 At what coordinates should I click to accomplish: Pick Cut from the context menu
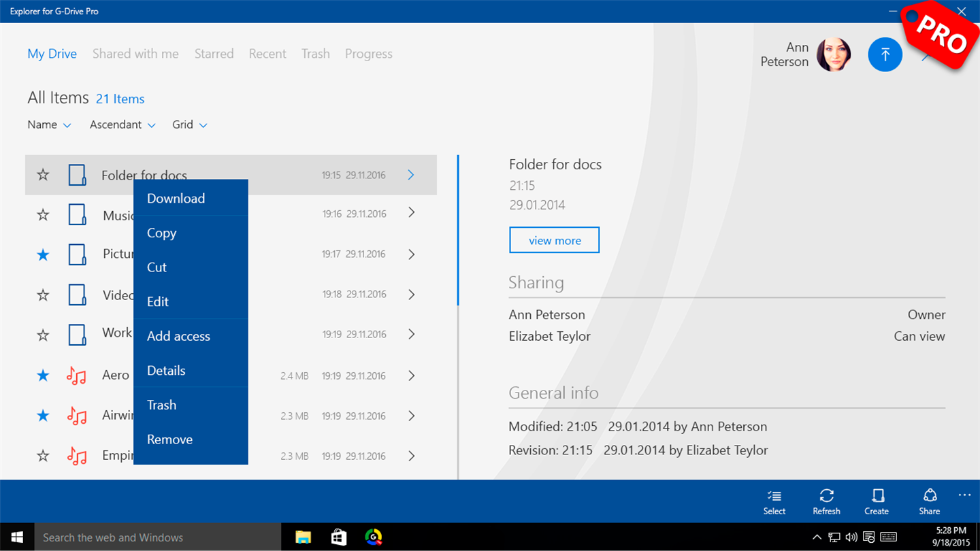click(191, 267)
